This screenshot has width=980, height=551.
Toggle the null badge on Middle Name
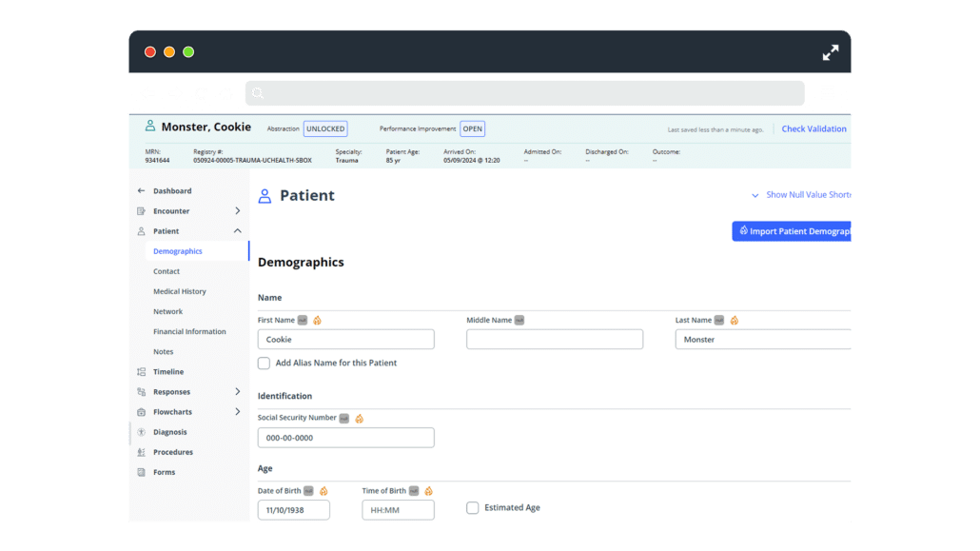point(519,320)
